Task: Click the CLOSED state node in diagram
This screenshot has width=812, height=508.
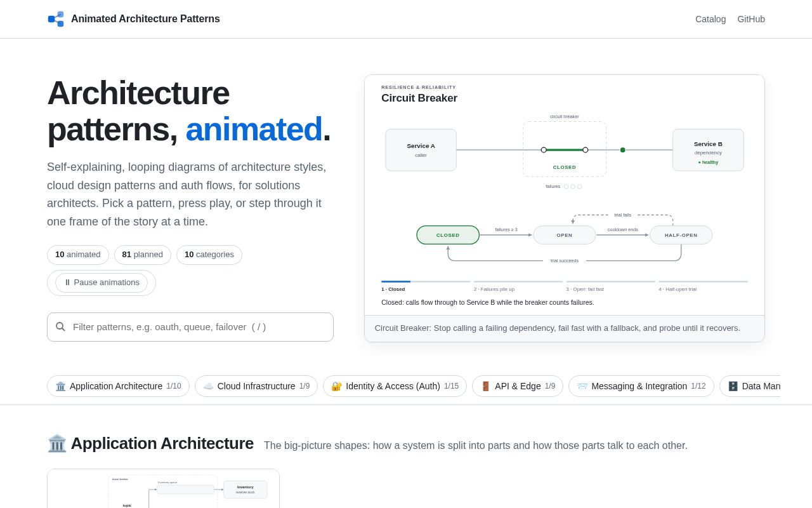Action: point(448,235)
